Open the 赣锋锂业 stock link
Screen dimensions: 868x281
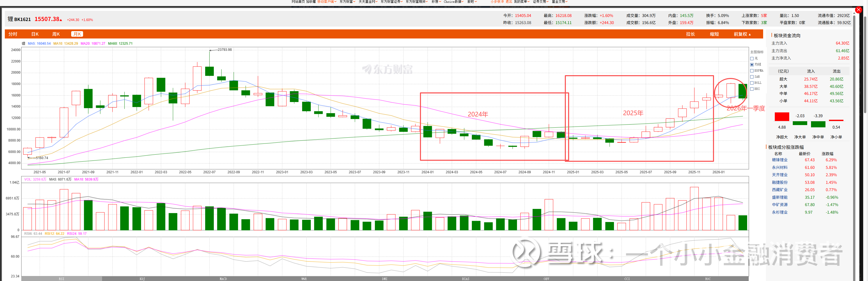[780, 160]
